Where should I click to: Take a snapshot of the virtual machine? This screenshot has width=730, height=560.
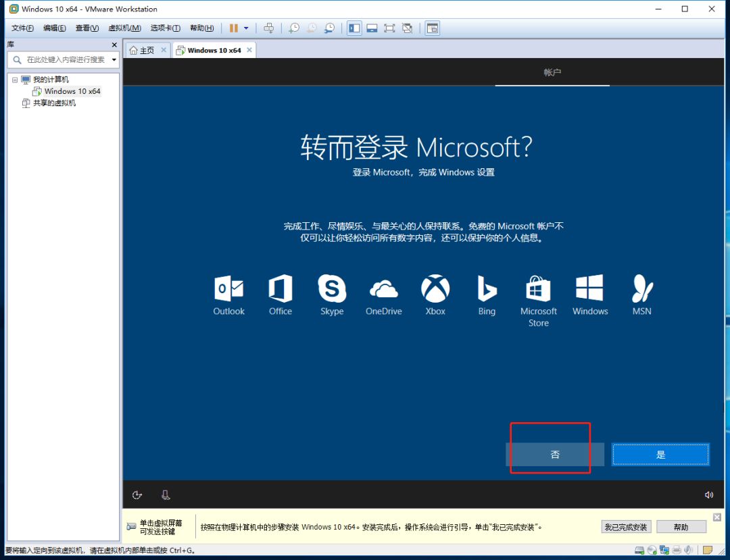(x=294, y=28)
